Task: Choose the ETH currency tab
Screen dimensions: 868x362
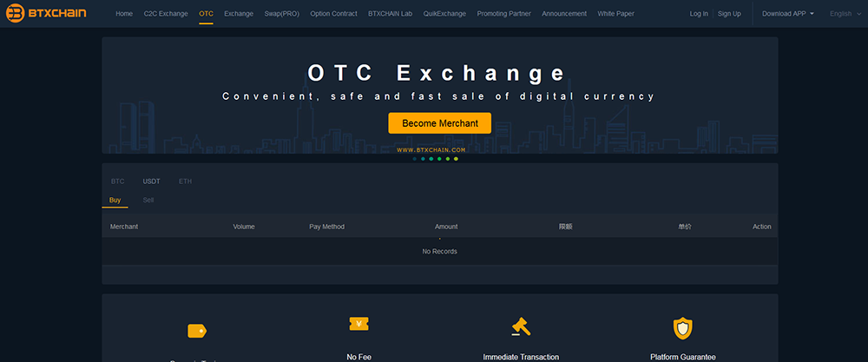Action: coord(185,181)
